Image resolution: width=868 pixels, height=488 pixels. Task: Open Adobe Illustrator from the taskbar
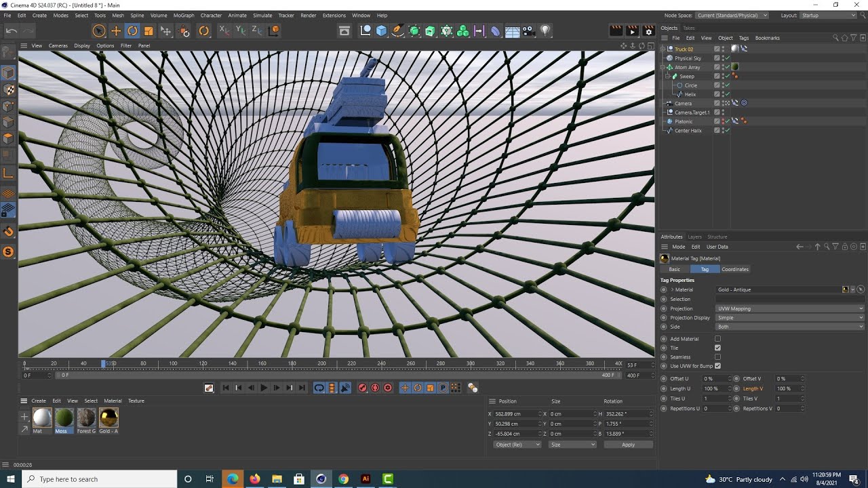tap(366, 479)
